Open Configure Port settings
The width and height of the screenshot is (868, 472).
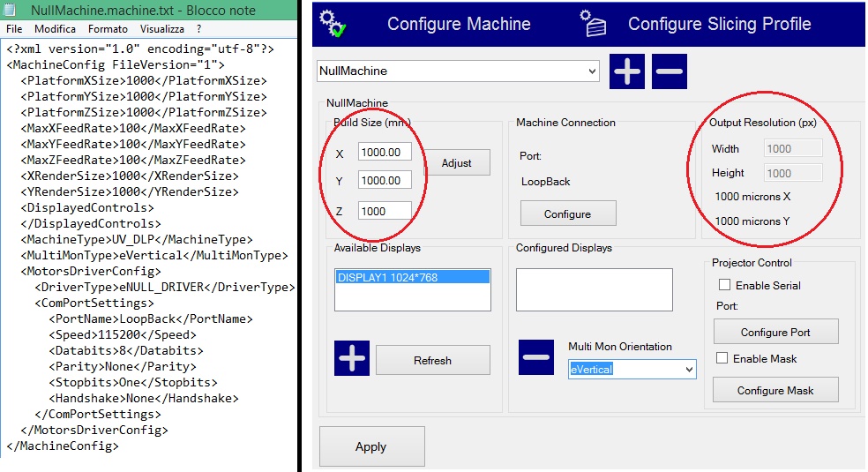775,333
